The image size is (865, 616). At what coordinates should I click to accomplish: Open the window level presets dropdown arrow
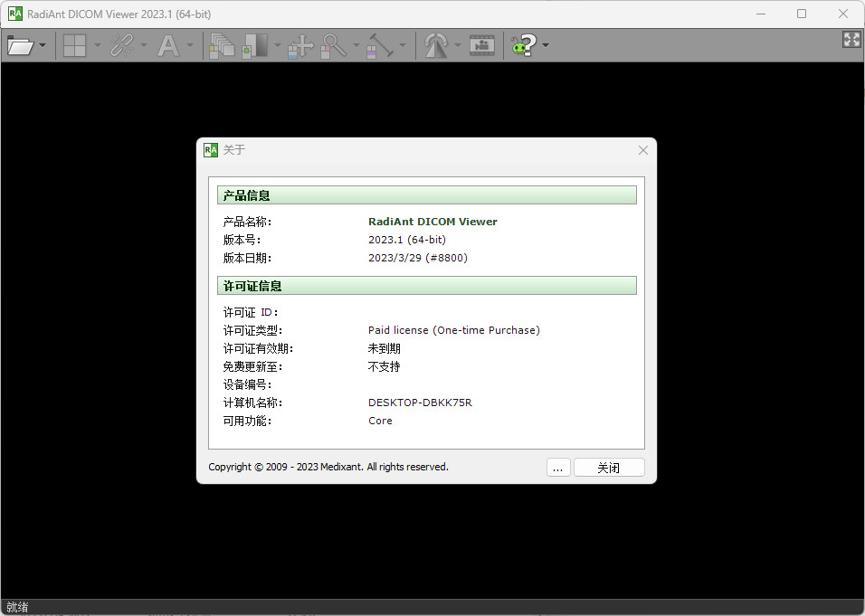click(x=278, y=45)
